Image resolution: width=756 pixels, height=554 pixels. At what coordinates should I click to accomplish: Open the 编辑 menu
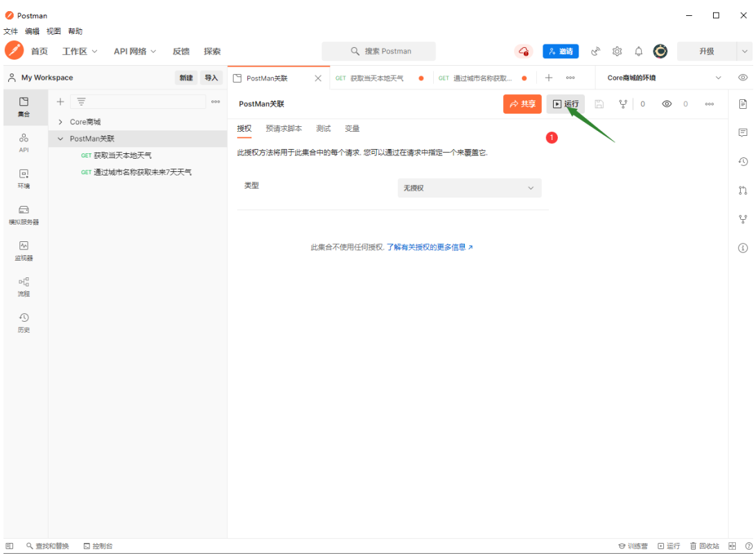point(33,31)
